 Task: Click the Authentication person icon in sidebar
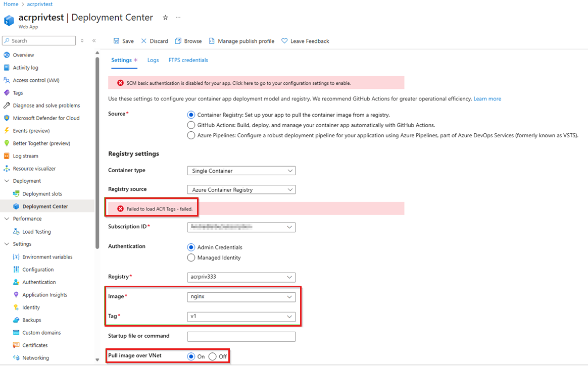point(16,282)
